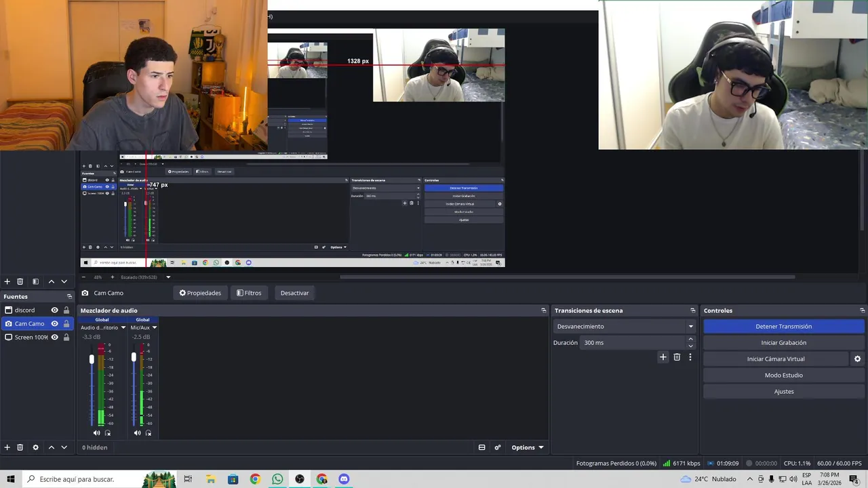868x488 pixels.
Task: Click the preview horizontal scrollbar
Action: coord(567,277)
